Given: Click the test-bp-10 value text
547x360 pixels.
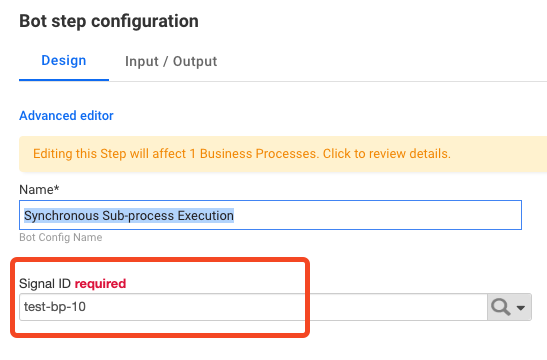Looking at the screenshot, I should pyautogui.click(x=55, y=307).
